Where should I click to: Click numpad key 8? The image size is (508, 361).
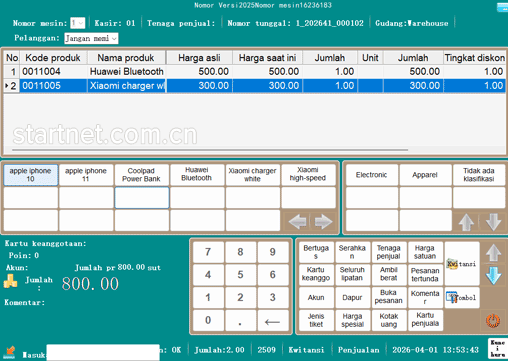click(x=240, y=252)
